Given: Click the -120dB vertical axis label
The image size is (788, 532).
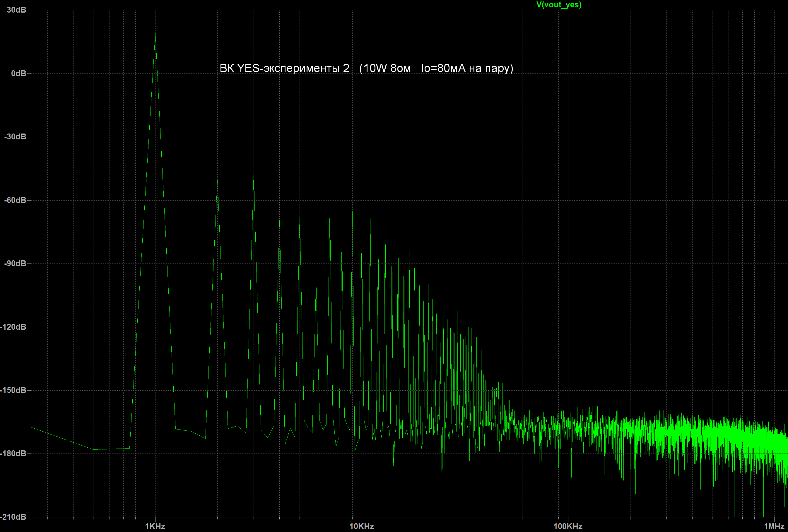Looking at the screenshot, I should coord(13,327).
